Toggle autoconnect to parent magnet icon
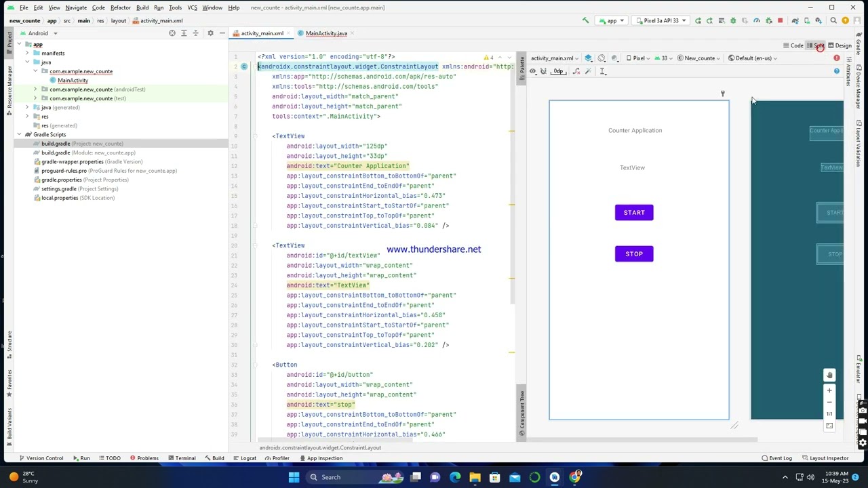The width and height of the screenshot is (868, 488). pos(543,71)
